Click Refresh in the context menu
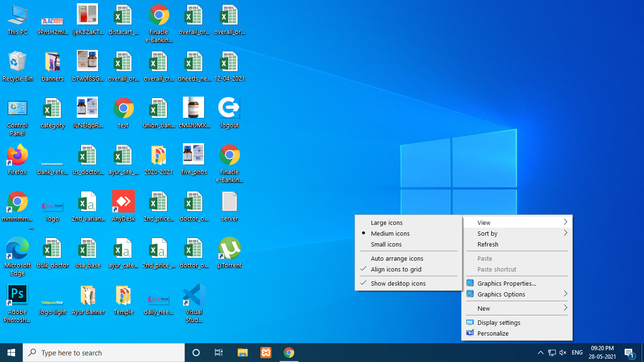 click(x=488, y=245)
